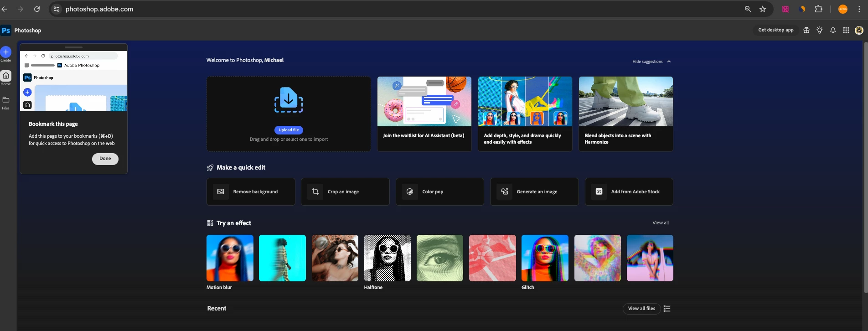Open site information icon in address bar

tap(57, 9)
